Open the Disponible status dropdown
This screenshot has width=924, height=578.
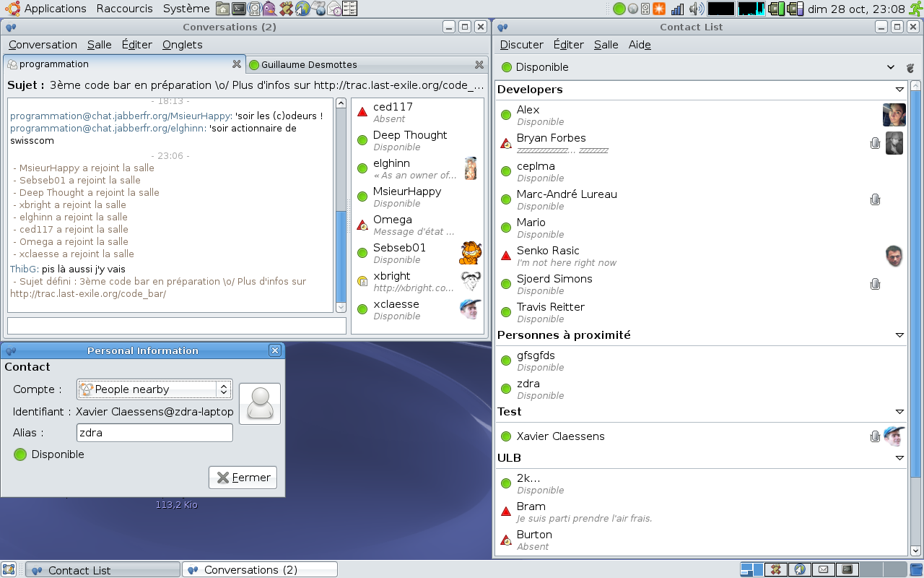tap(892, 66)
